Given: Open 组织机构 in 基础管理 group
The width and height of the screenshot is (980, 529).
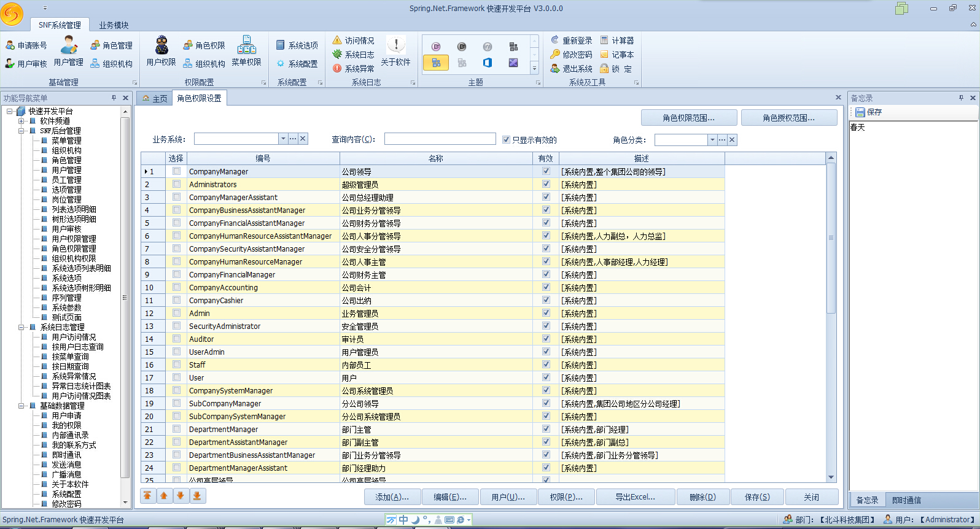Looking at the screenshot, I should [111, 64].
